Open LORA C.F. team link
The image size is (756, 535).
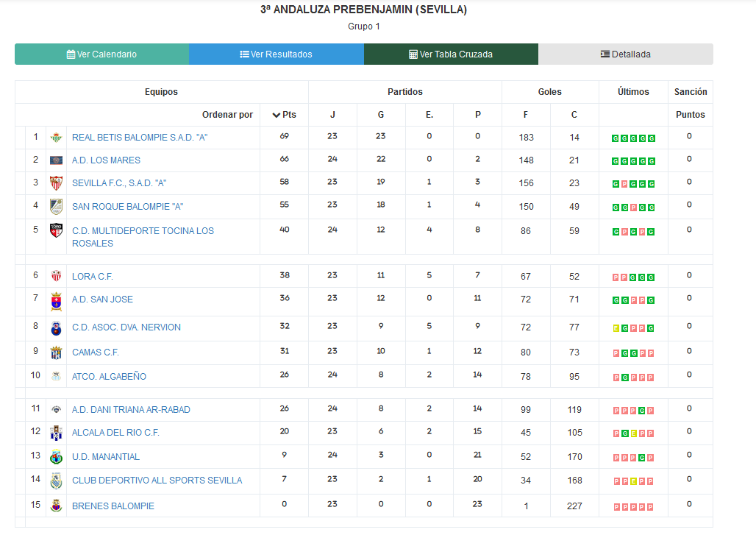(x=93, y=277)
